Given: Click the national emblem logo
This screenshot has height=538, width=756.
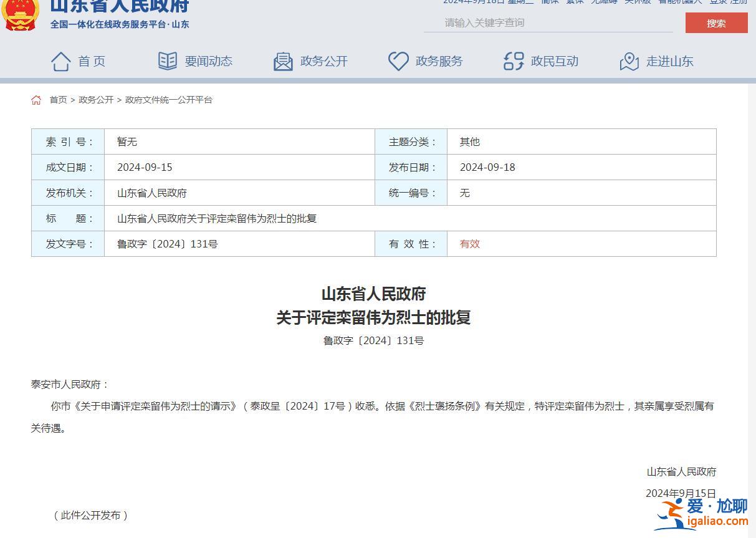Looking at the screenshot, I should pyautogui.click(x=21, y=14).
